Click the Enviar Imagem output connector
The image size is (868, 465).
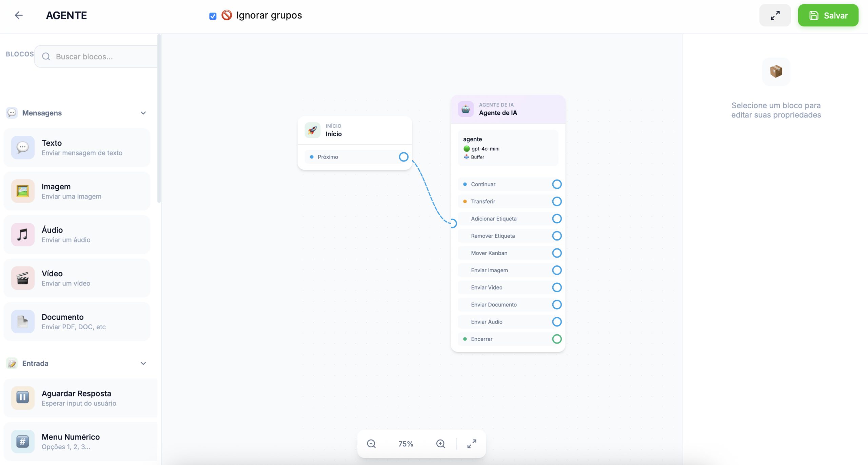557,270
